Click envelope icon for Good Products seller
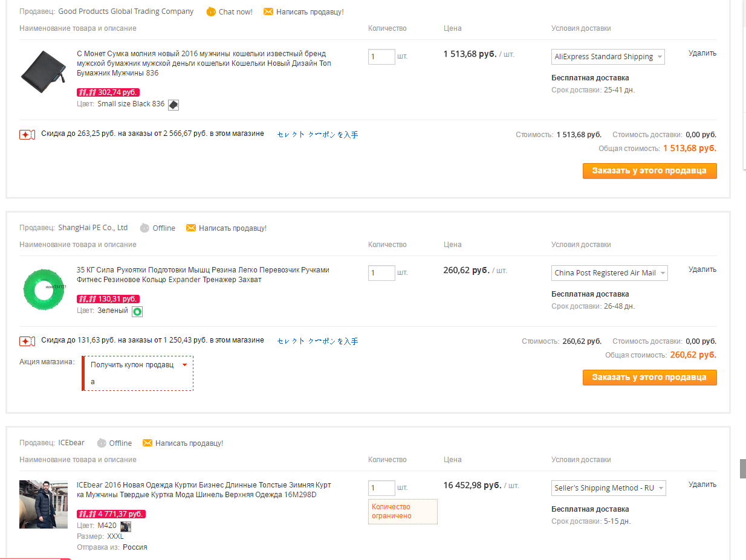This screenshot has width=746, height=560. [x=268, y=11]
